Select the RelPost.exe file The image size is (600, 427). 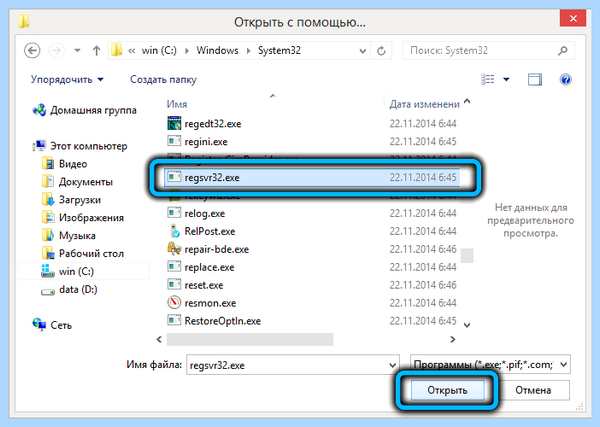click(312, 231)
